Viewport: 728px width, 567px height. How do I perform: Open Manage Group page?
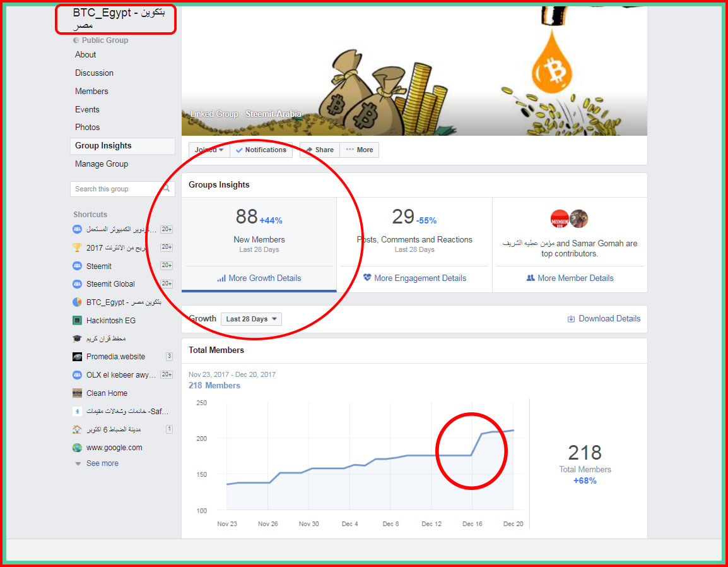click(x=102, y=164)
